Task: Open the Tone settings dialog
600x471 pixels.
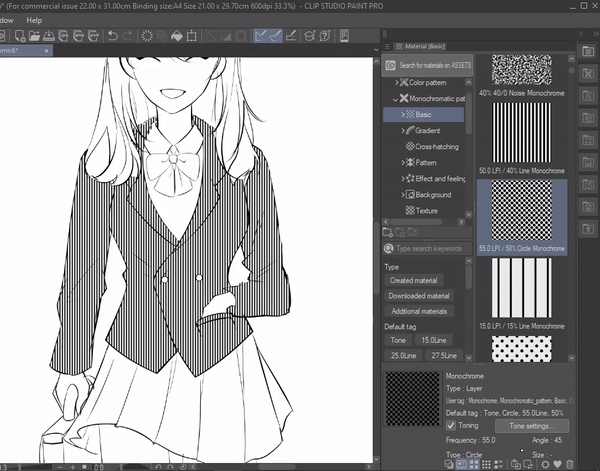Action: tap(539, 425)
